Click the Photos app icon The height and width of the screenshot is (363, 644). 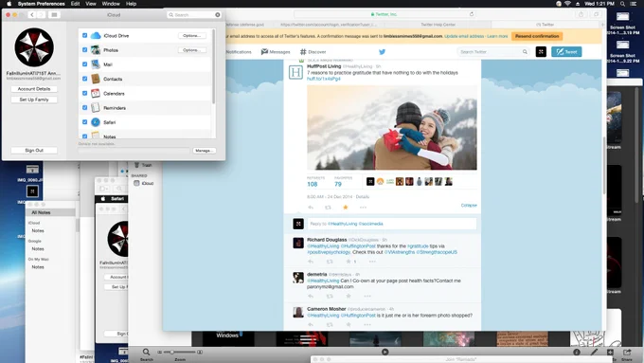click(96, 50)
